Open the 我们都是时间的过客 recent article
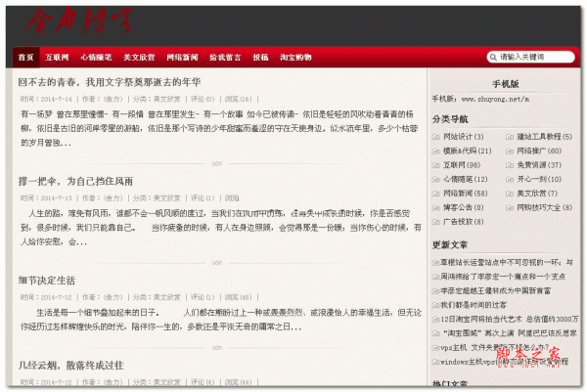 click(474, 305)
